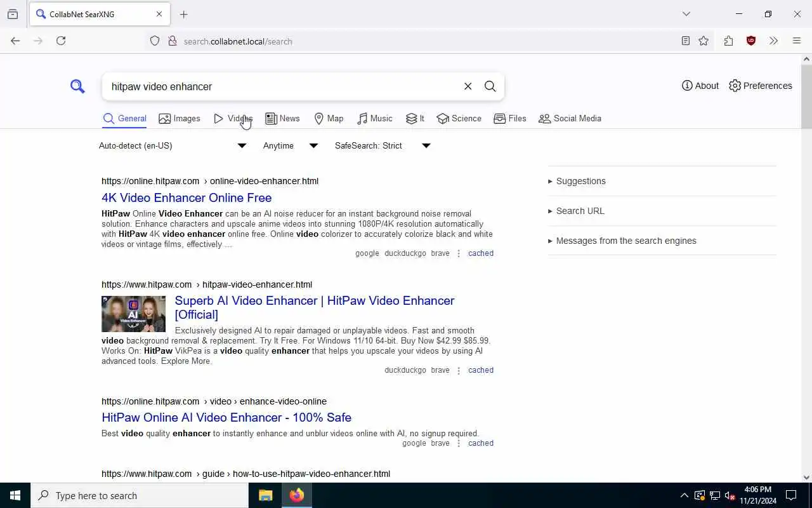Go back with the browser back arrow
Image resolution: width=812 pixels, height=508 pixels.
coord(15,41)
